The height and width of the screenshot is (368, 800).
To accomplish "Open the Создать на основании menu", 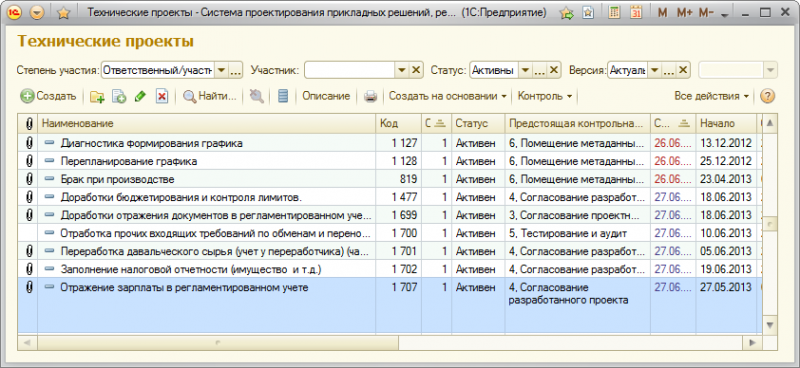I will [448, 96].
